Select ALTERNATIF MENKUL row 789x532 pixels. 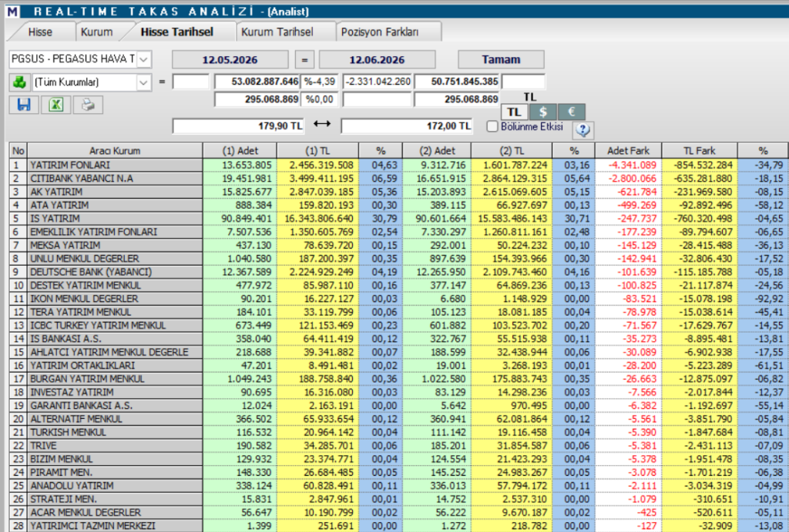click(398, 419)
